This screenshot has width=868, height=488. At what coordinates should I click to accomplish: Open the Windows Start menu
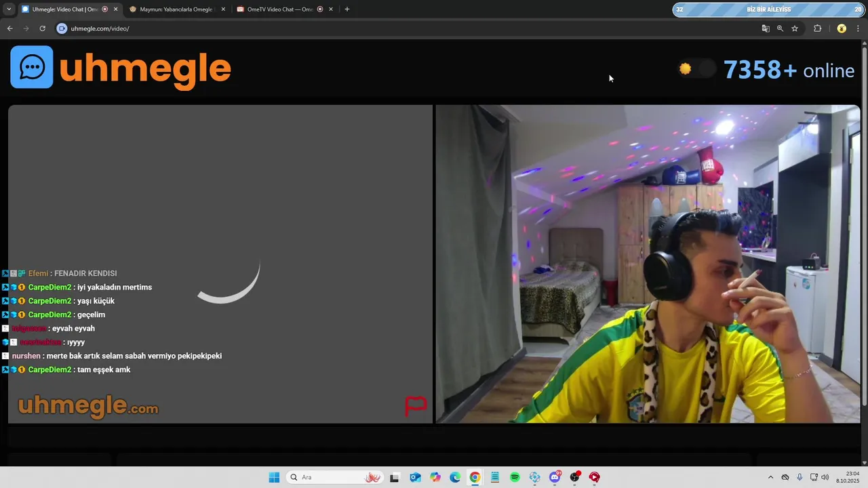pos(274,477)
